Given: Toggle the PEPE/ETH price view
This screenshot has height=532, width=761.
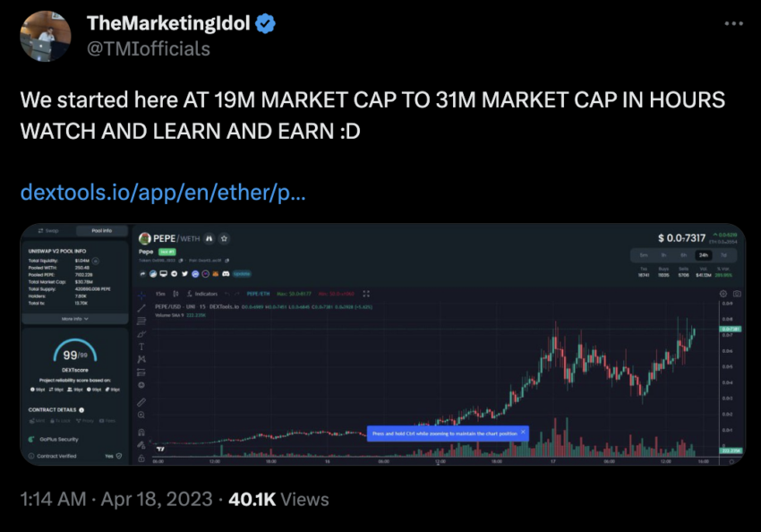Looking at the screenshot, I should [x=259, y=293].
